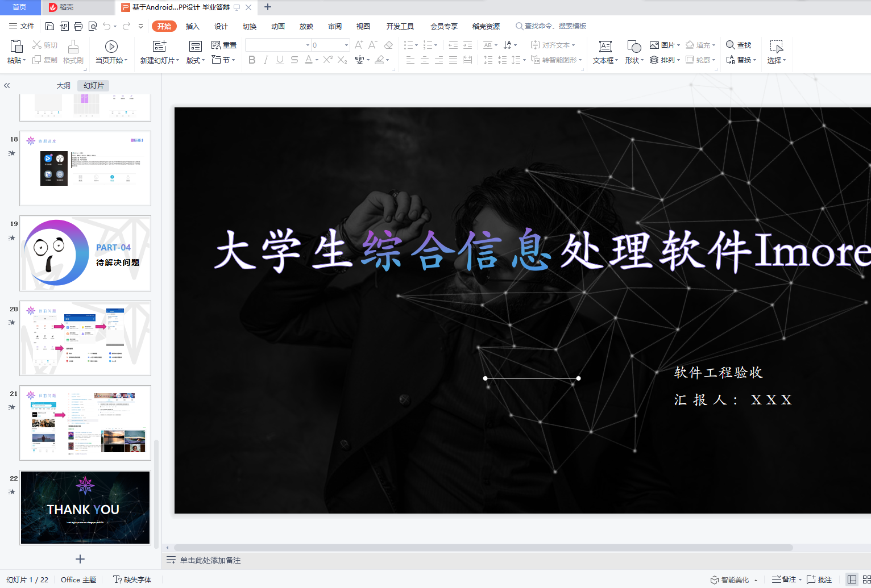Decrease font size with A- icon
871x588 pixels.
point(373,45)
